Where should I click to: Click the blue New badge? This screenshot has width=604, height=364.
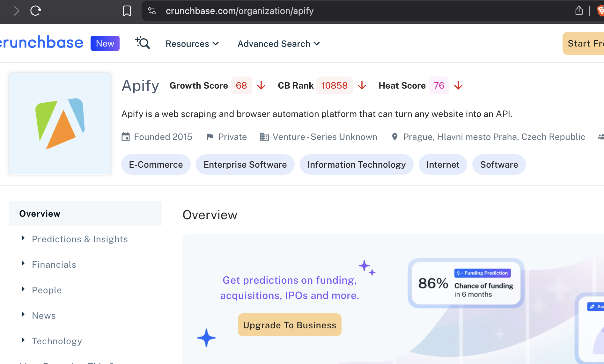click(105, 43)
